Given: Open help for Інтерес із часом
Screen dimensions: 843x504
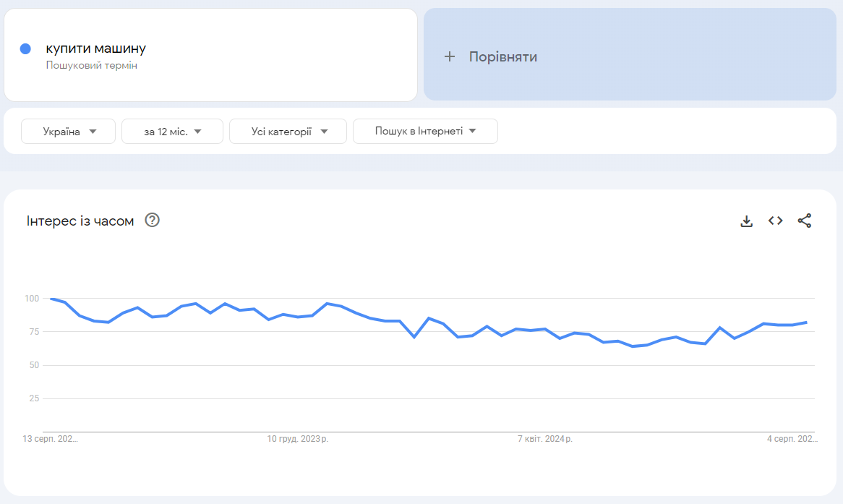Looking at the screenshot, I should (x=152, y=220).
